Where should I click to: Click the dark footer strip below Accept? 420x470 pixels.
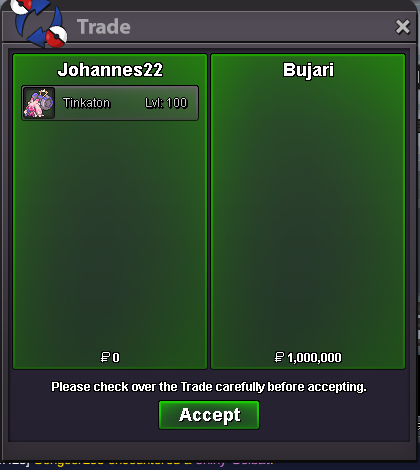coord(209,450)
